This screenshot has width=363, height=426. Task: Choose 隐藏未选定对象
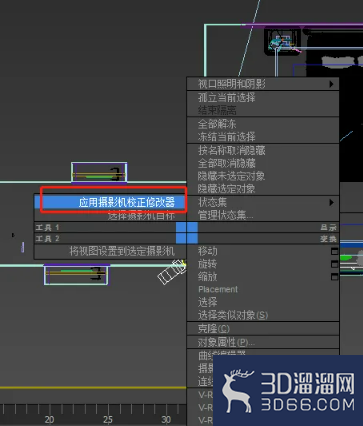pos(263,176)
